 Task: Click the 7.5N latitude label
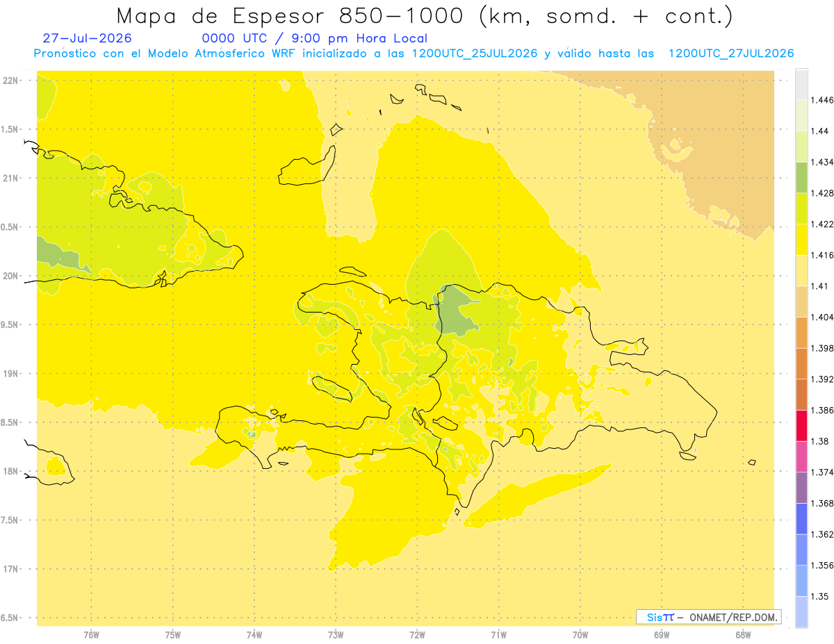tap(10, 520)
